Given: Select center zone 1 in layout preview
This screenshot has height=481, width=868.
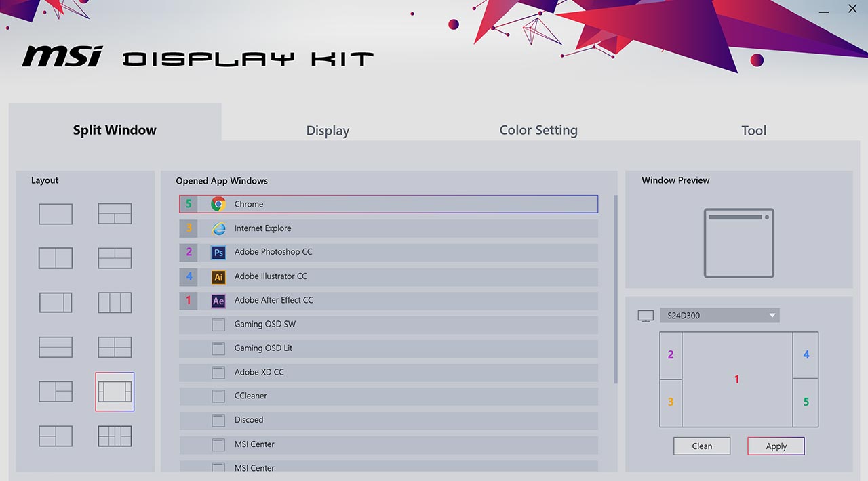Looking at the screenshot, I should tap(737, 379).
